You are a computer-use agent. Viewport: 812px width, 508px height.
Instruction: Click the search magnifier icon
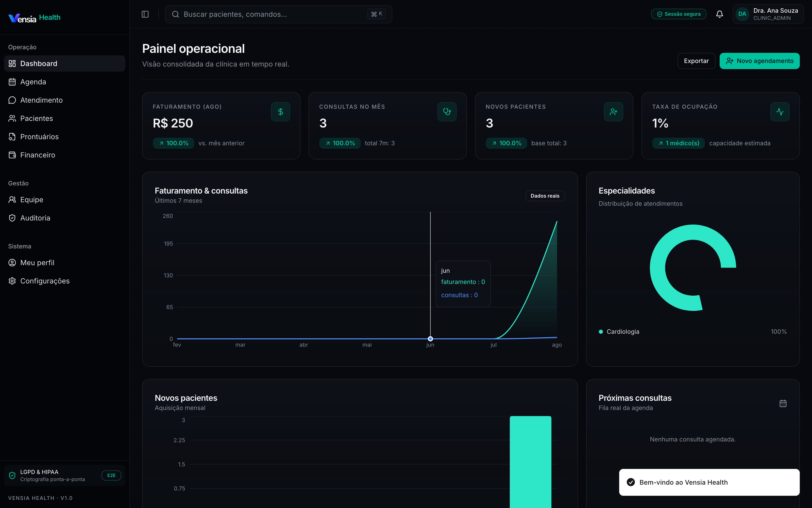click(x=175, y=14)
